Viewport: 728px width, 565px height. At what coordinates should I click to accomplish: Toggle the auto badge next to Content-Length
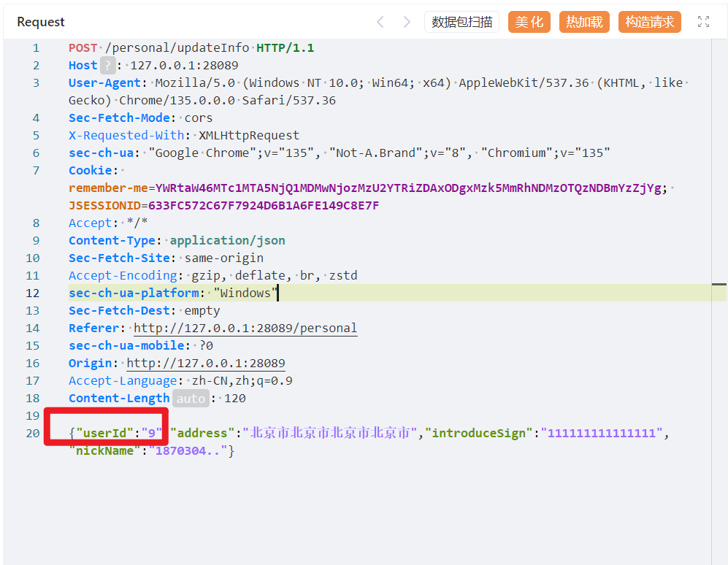point(191,399)
